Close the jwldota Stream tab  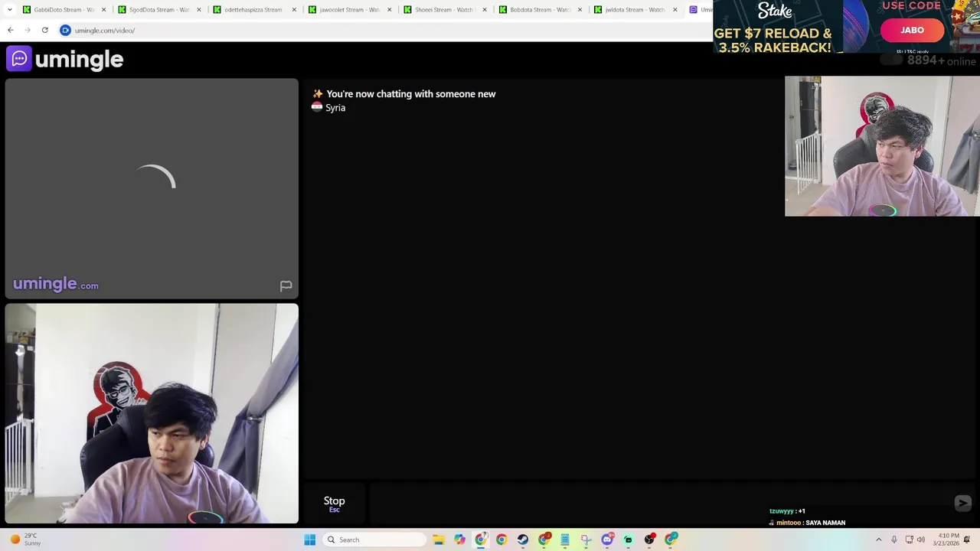click(675, 10)
